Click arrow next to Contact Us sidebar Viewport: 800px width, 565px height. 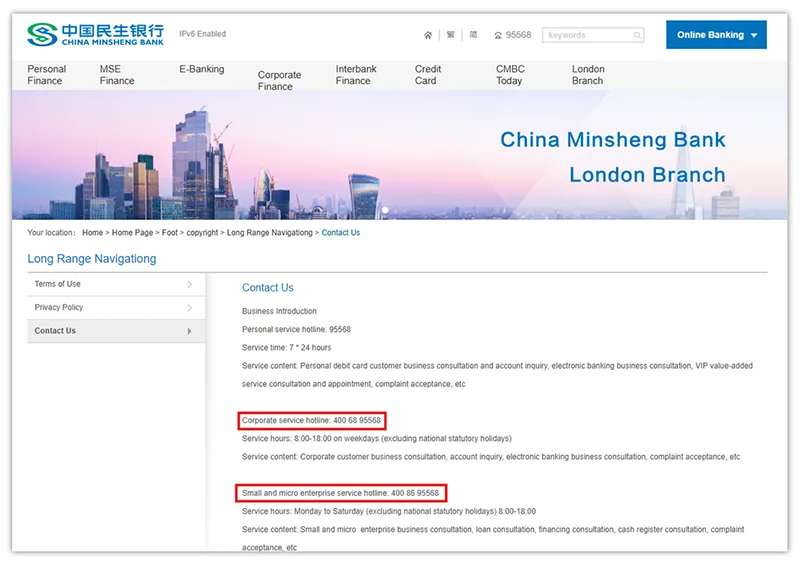click(x=189, y=331)
